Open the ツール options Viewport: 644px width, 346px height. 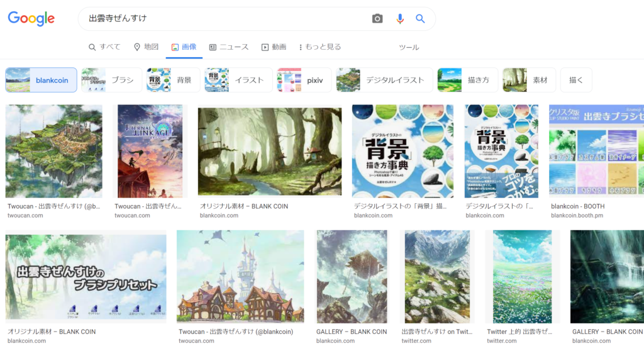click(409, 47)
